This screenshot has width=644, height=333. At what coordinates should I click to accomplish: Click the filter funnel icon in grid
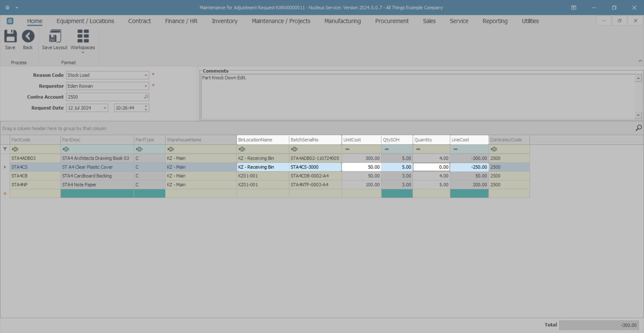tap(5, 149)
